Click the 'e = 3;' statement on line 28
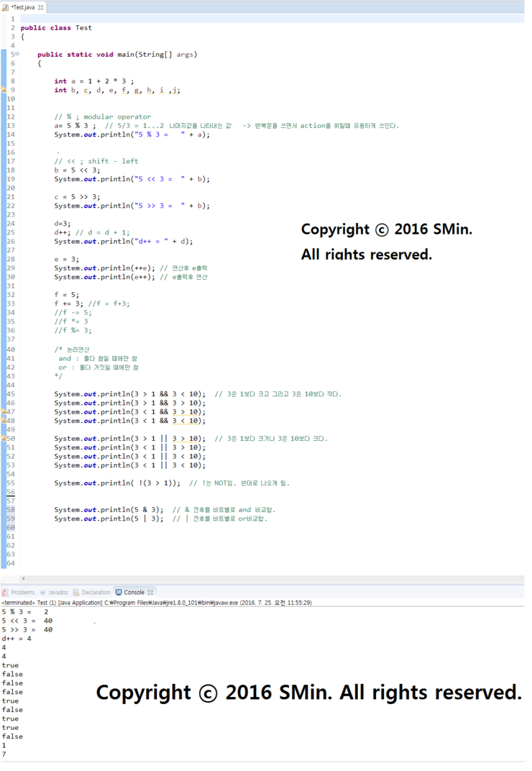The image size is (532, 771). (x=66, y=259)
